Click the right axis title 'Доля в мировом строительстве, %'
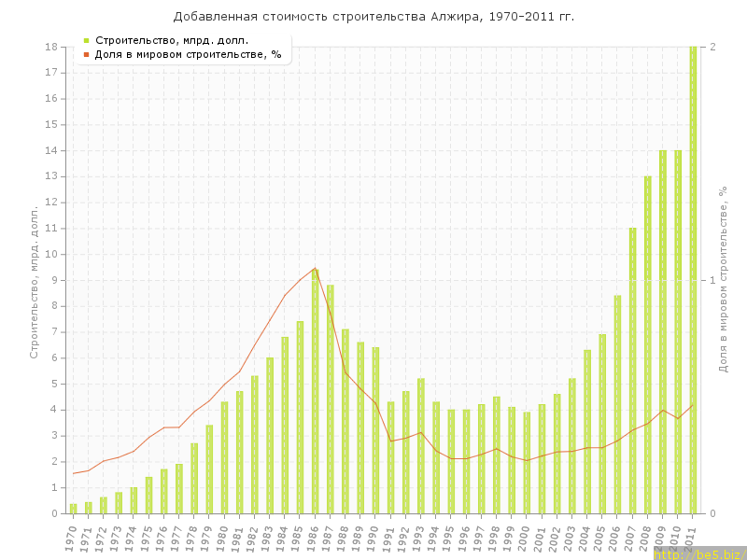 click(x=722, y=280)
